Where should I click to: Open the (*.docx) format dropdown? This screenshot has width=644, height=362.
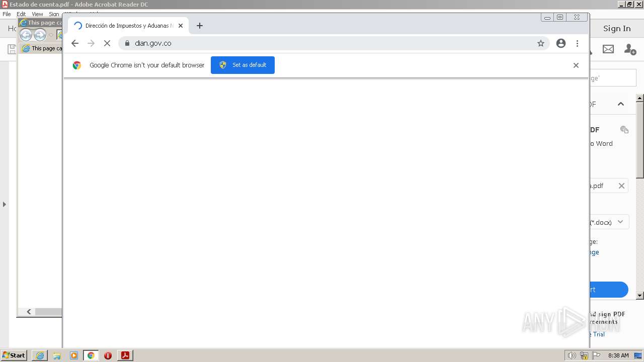tap(609, 222)
